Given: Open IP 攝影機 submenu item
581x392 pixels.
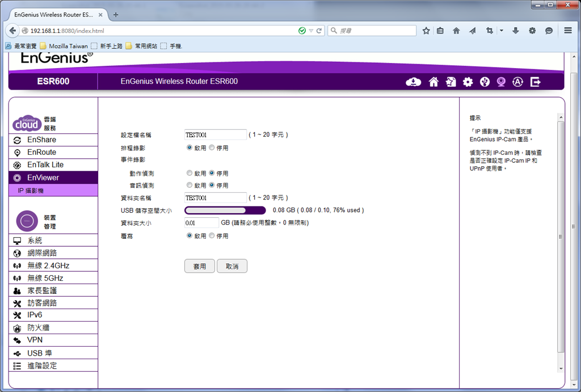Looking at the screenshot, I should (x=53, y=191).
